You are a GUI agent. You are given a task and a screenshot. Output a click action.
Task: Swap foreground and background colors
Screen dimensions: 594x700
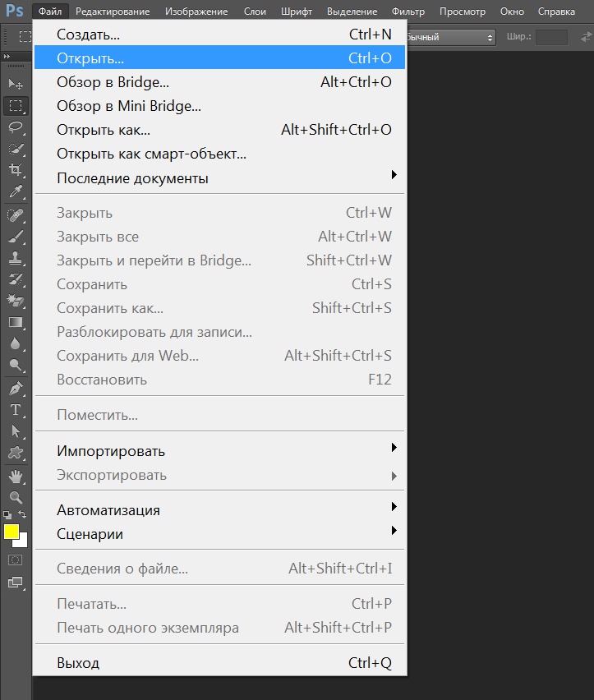click(x=23, y=514)
